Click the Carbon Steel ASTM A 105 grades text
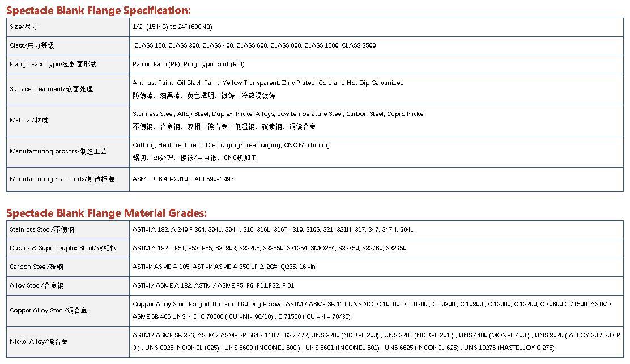630x364 pixels. tap(224, 267)
